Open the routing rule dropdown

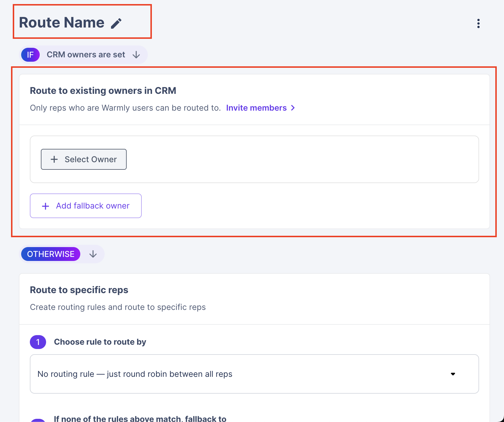[x=254, y=374]
